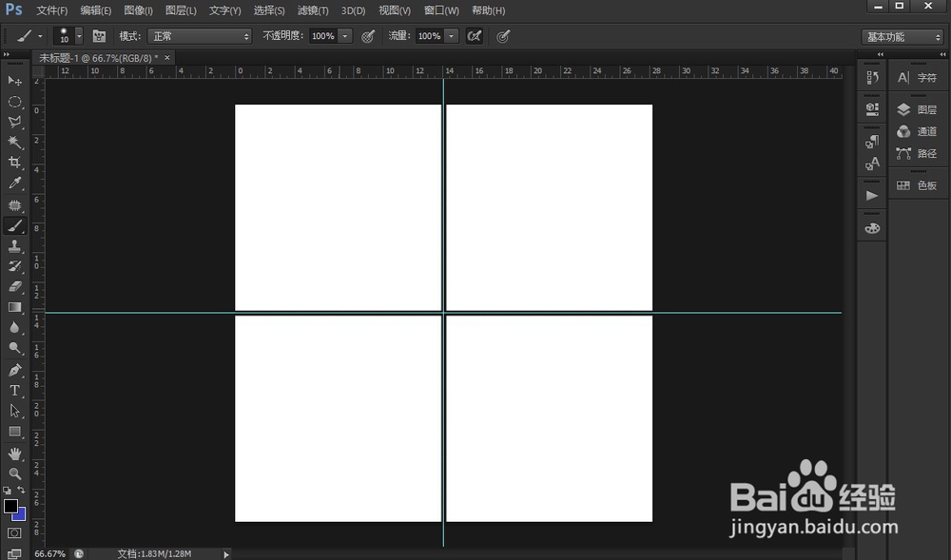
Task: Open the 图层(L) menu
Action: [x=181, y=10]
